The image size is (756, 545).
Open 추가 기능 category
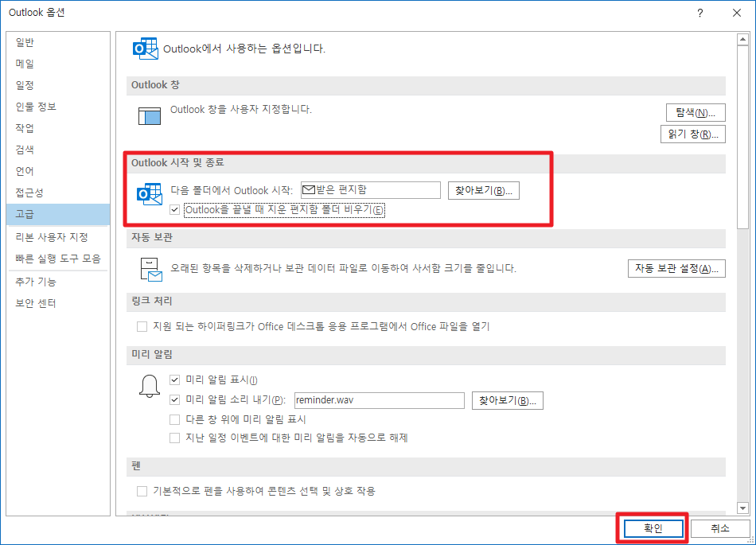[x=58, y=282]
